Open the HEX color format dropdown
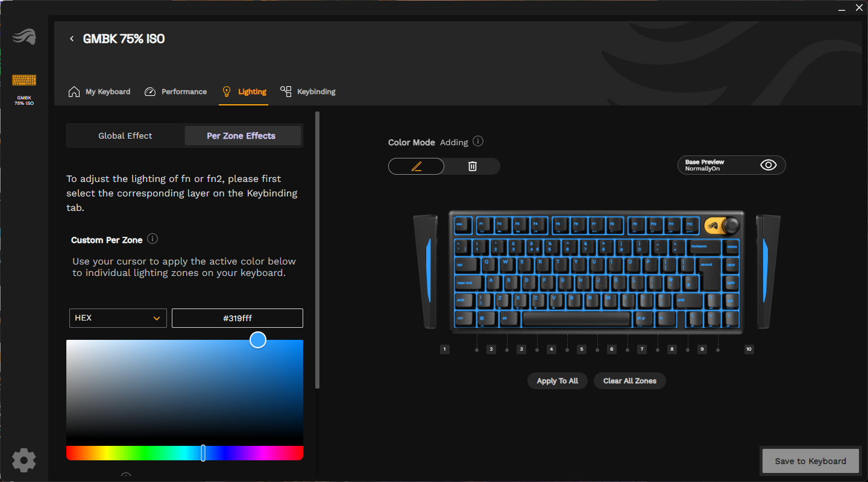This screenshot has height=482, width=868. point(118,318)
